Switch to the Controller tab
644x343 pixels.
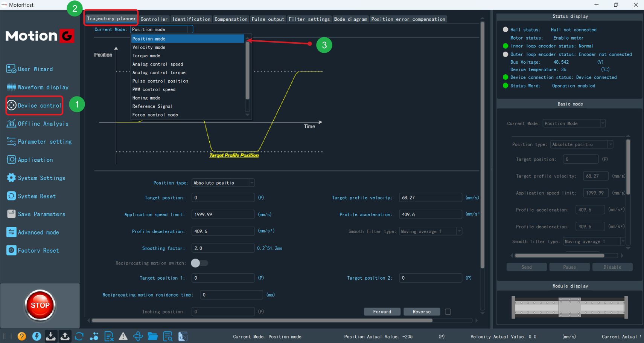154,19
